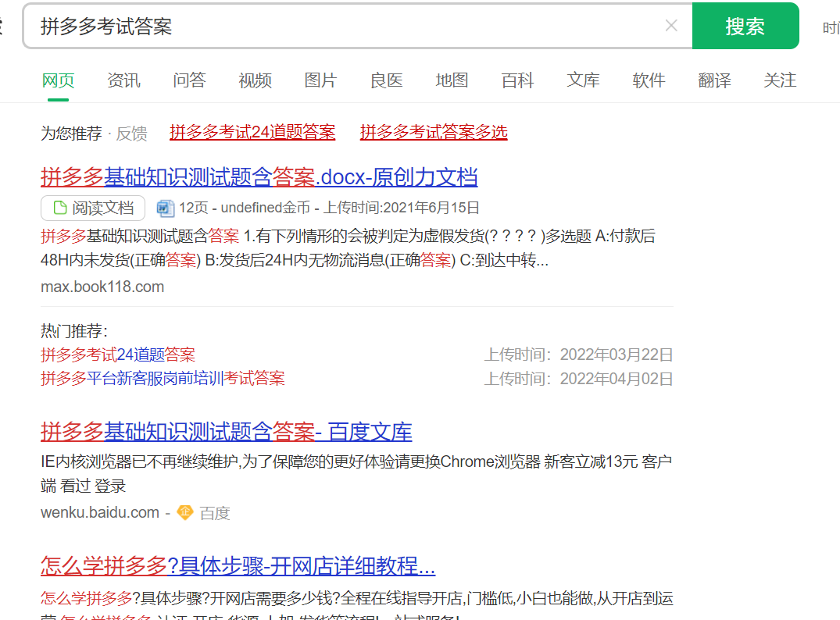
Task: Open the 图片 tab
Action: click(x=320, y=80)
